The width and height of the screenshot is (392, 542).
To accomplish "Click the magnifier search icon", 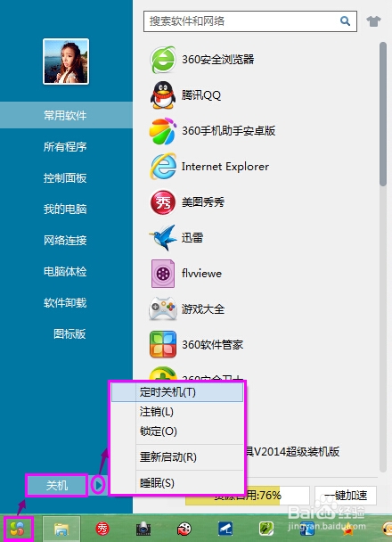I will pos(345,21).
